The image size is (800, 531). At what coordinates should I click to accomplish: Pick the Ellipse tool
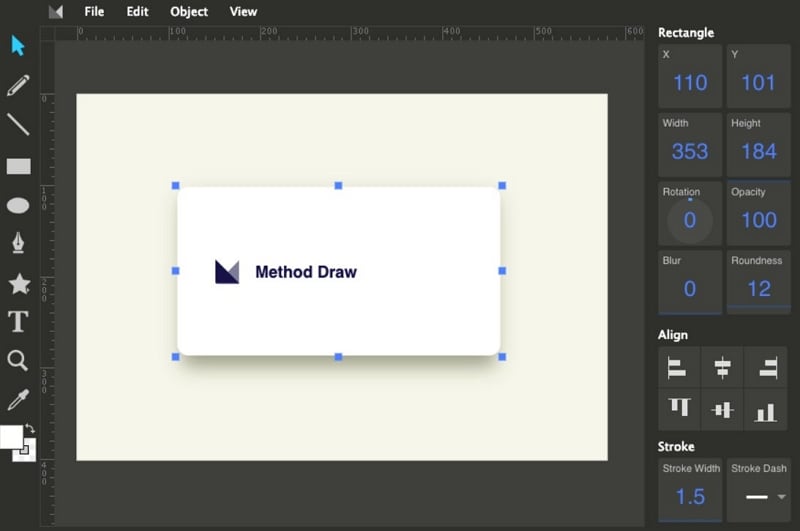pyautogui.click(x=18, y=205)
